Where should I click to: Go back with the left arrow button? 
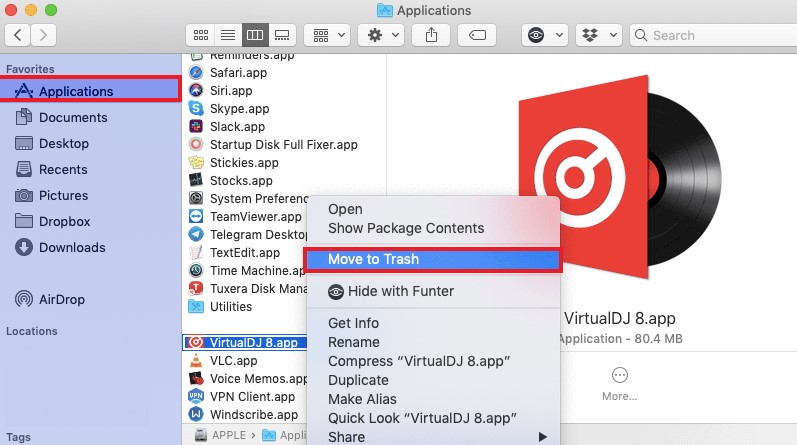[x=18, y=35]
